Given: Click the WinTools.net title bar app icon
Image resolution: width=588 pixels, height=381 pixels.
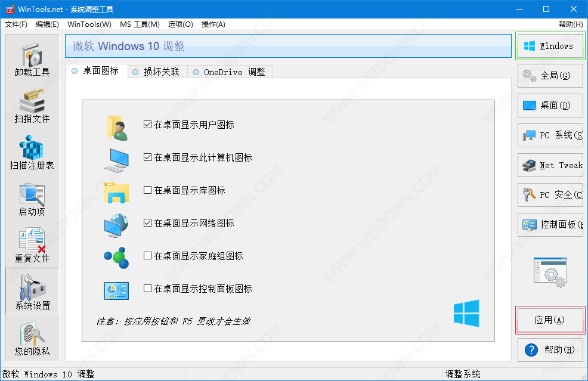Looking at the screenshot, I should pyautogui.click(x=10, y=9).
